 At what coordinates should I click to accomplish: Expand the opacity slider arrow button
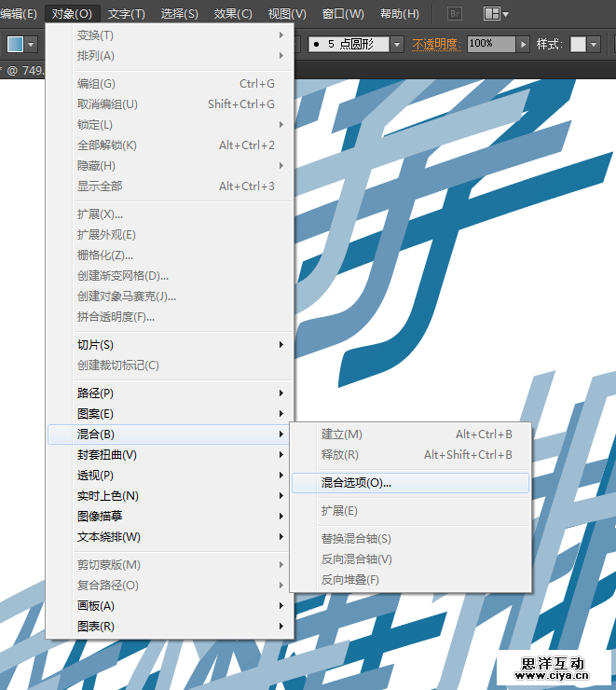524,44
